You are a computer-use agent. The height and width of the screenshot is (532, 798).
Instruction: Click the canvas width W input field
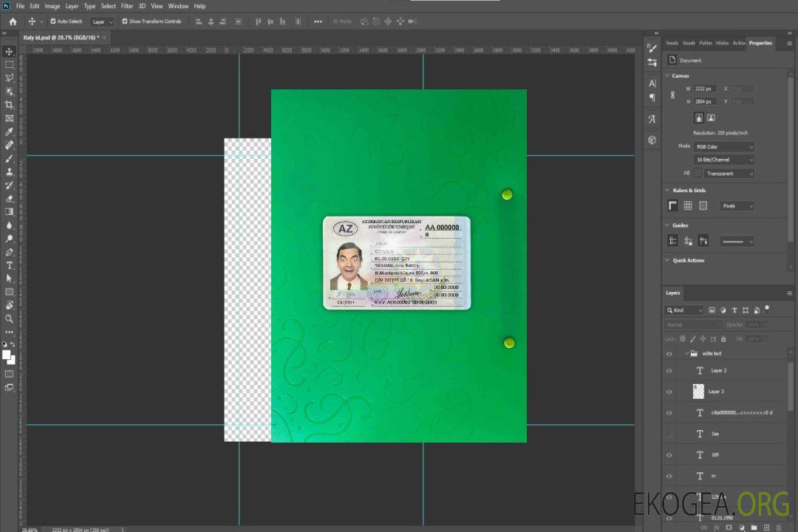[705, 89]
